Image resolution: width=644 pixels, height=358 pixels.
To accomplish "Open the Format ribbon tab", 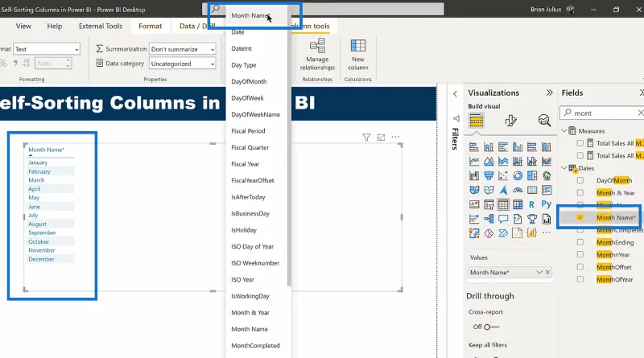I will tap(150, 26).
